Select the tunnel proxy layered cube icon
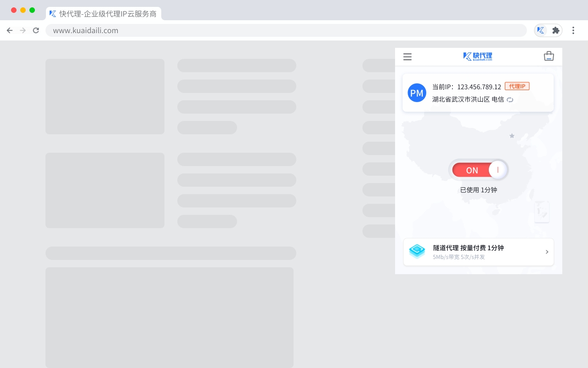This screenshot has width=588, height=368. [x=417, y=251]
